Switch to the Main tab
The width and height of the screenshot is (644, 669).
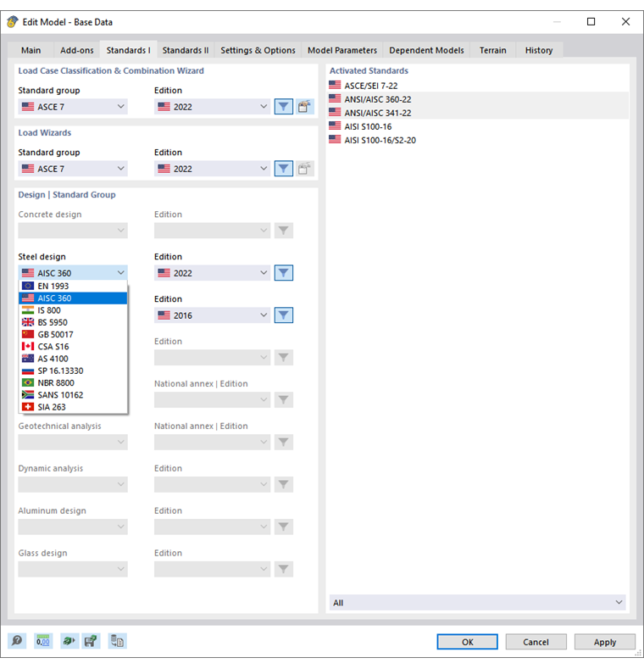tap(31, 50)
